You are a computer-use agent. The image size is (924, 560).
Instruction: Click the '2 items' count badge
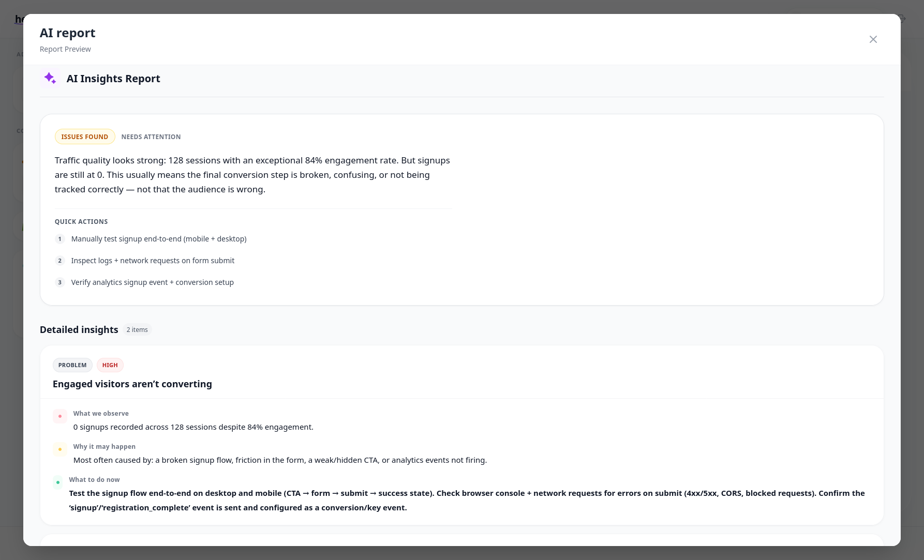137,329
